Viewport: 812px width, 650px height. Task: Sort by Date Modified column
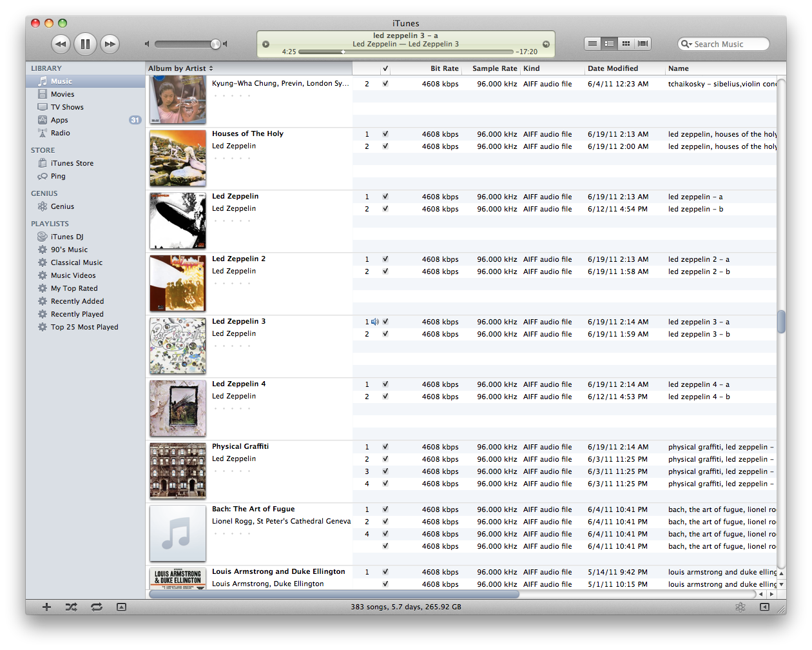pos(624,68)
